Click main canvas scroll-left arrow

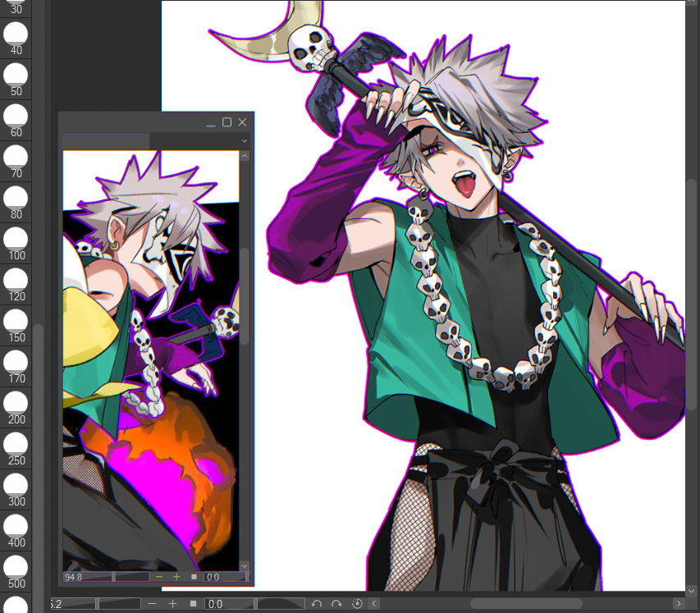[x=374, y=604]
